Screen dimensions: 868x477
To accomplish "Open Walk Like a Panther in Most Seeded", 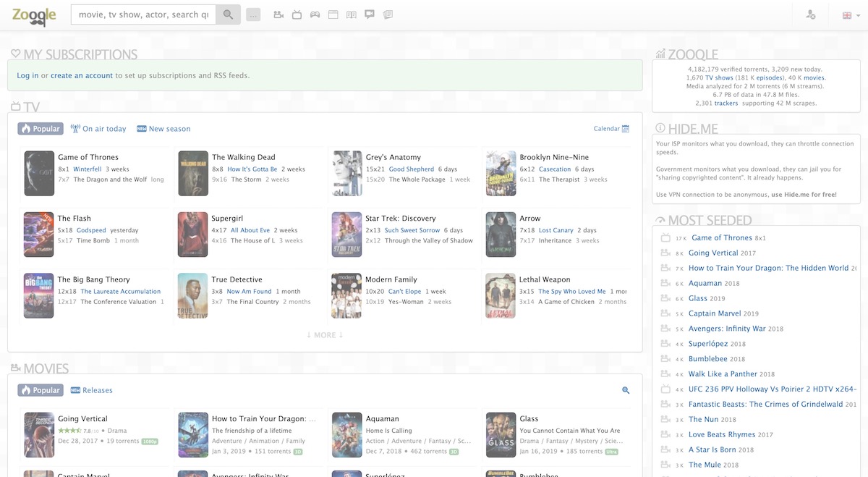I will pyautogui.click(x=723, y=374).
